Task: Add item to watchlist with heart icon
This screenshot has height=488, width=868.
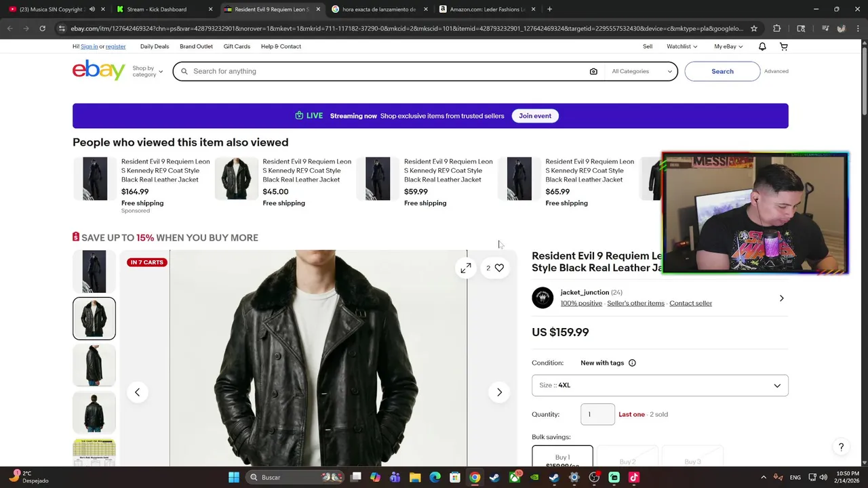Action: pyautogui.click(x=499, y=268)
